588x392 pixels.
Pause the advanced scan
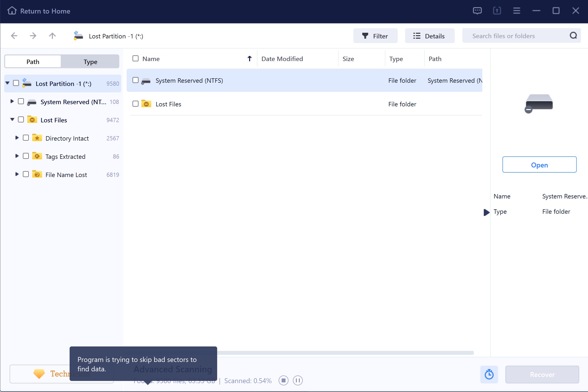(298, 380)
